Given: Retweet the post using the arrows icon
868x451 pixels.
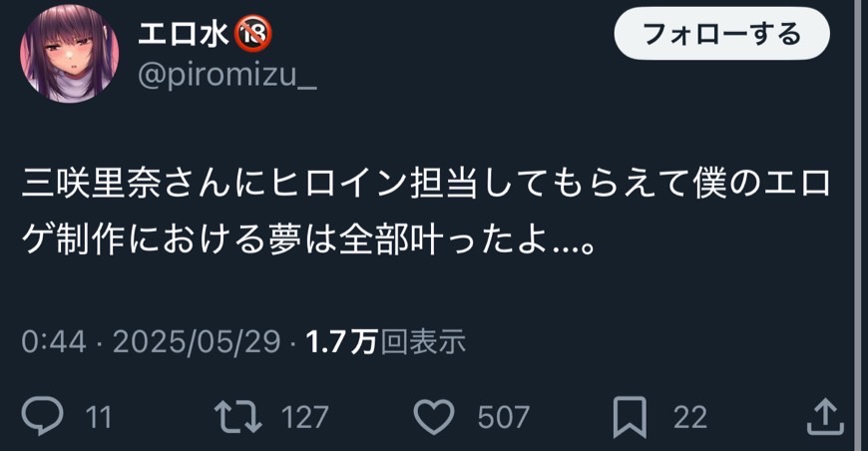Looking at the screenshot, I should (x=238, y=416).
